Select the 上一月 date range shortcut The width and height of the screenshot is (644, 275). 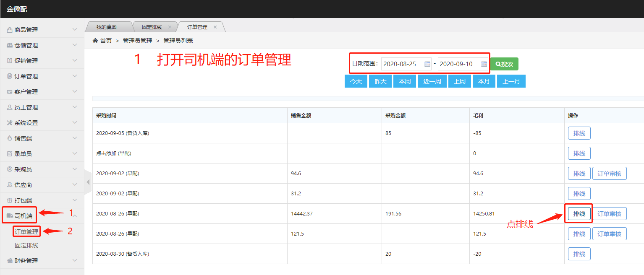click(x=511, y=81)
